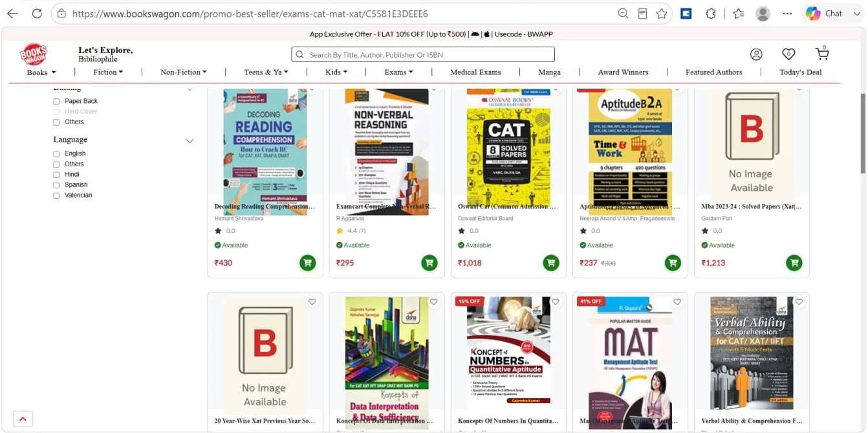868x433 pixels.
Task: Click scroll-to-top arrow button
Action: 23,419
